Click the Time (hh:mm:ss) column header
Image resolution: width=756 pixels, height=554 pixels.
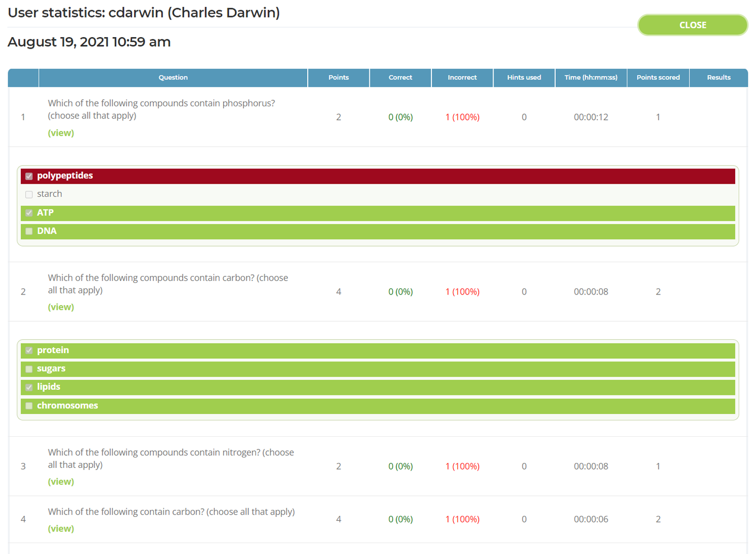[x=591, y=77]
